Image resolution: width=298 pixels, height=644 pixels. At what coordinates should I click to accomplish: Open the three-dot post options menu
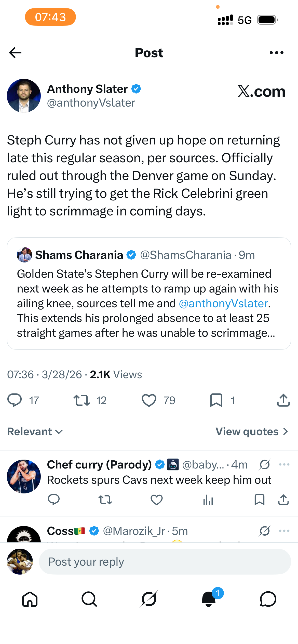point(276,53)
